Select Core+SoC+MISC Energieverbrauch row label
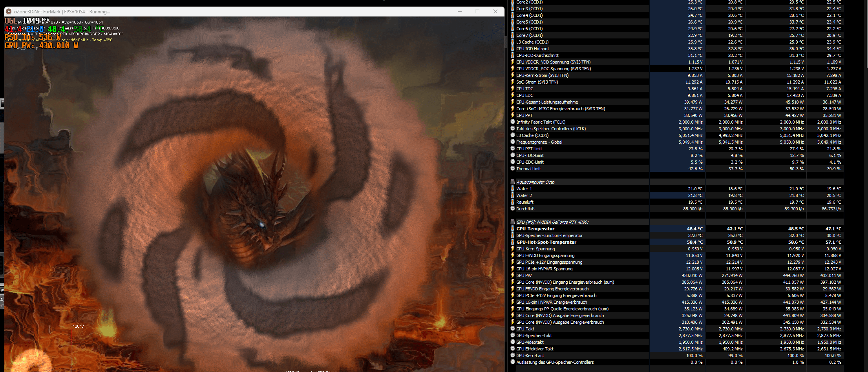Image resolution: width=868 pixels, height=372 pixels. (x=561, y=109)
